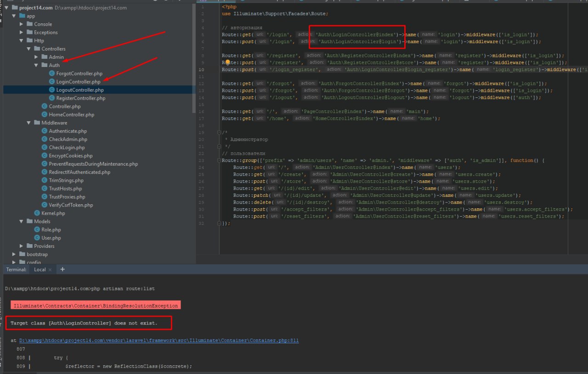Open the Container.php:811 link in terminal

(x=159, y=341)
